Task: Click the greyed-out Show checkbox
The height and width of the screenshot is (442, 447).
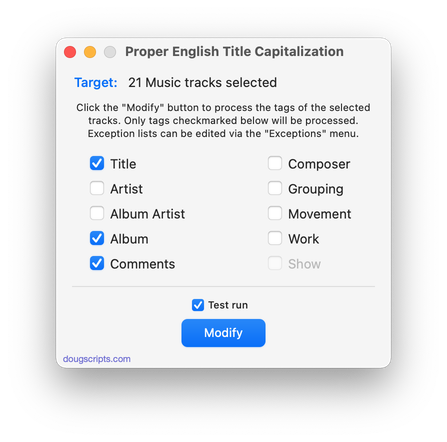Action: tap(275, 263)
